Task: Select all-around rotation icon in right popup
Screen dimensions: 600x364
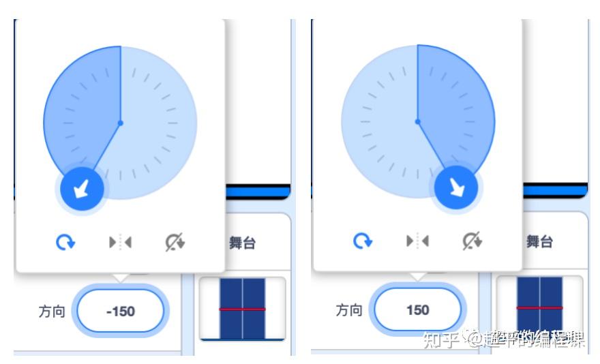Action: point(363,241)
